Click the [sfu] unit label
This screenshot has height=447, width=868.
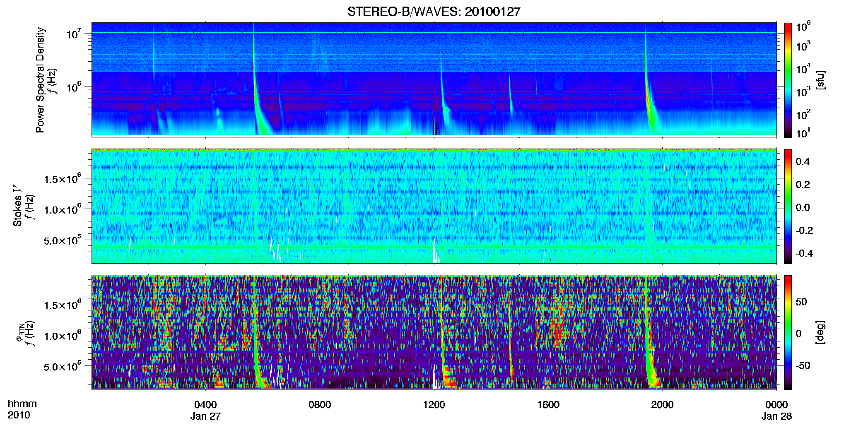point(820,80)
